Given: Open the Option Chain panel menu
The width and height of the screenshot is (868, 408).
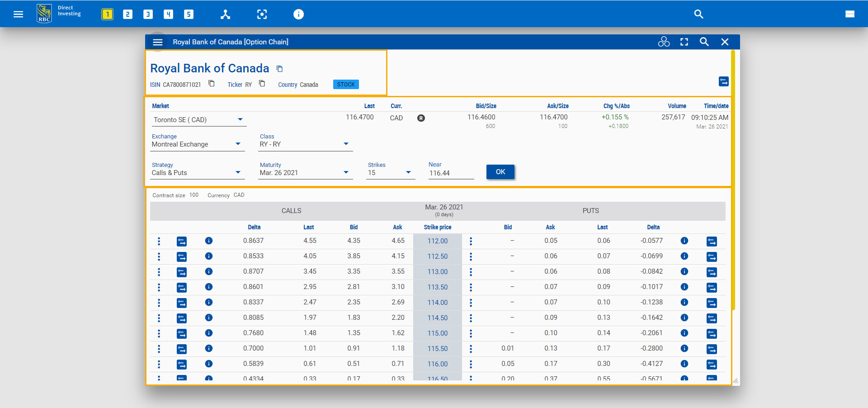Looking at the screenshot, I should pos(157,42).
